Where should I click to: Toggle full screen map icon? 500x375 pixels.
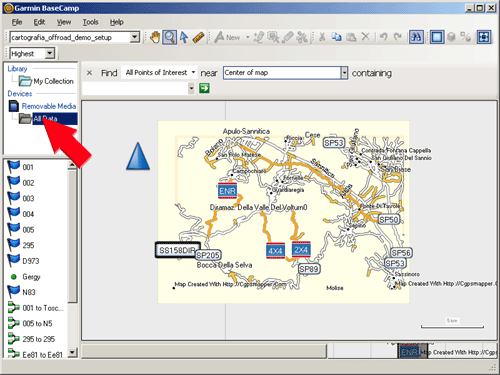[x=484, y=37]
